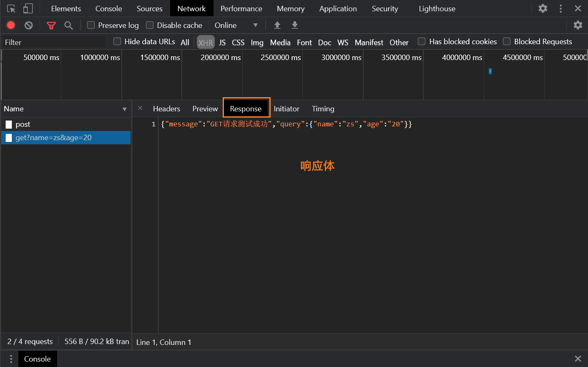The height and width of the screenshot is (367, 588).
Task: Clear the network log
Action: pos(28,25)
